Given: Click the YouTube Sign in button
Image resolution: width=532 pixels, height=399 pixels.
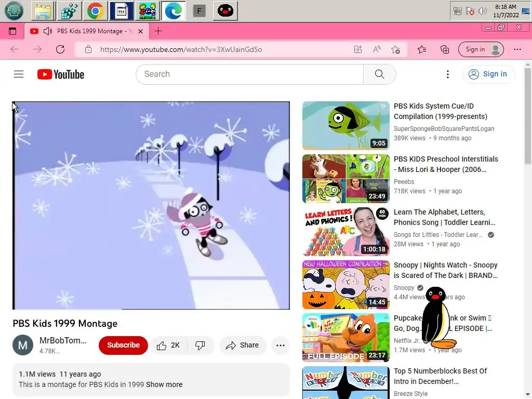Looking at the screenshot, I should [x=488, y=74].
